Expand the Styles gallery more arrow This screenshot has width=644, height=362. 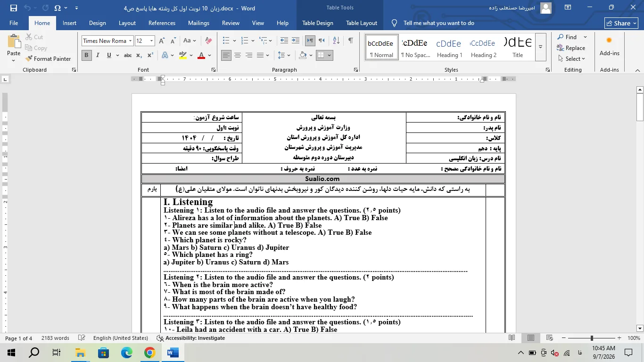coord(541,47)
